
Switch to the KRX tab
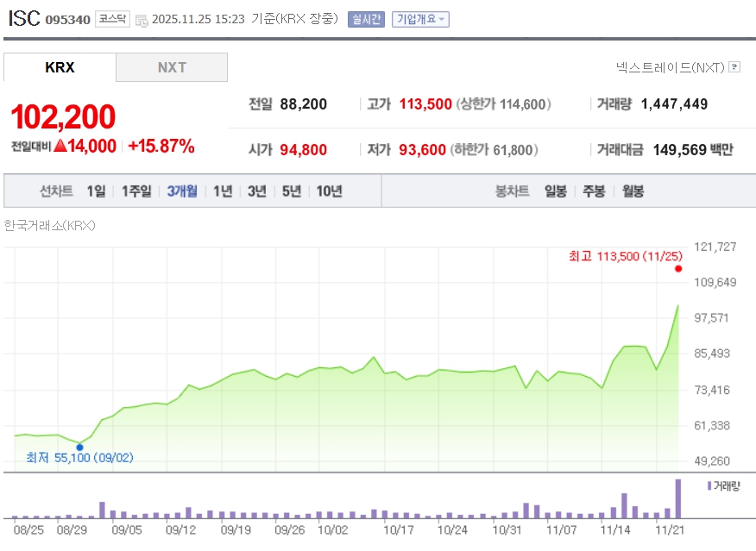(60, 67)
